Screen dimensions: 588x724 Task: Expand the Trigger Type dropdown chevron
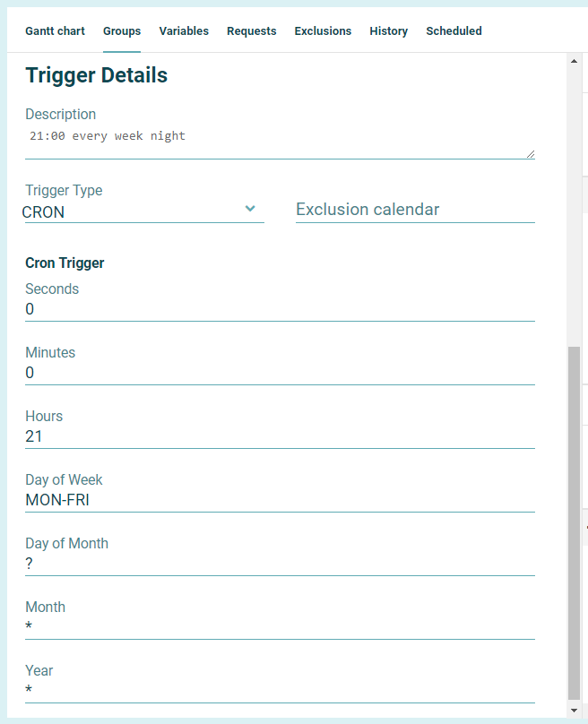click(250, 209)
